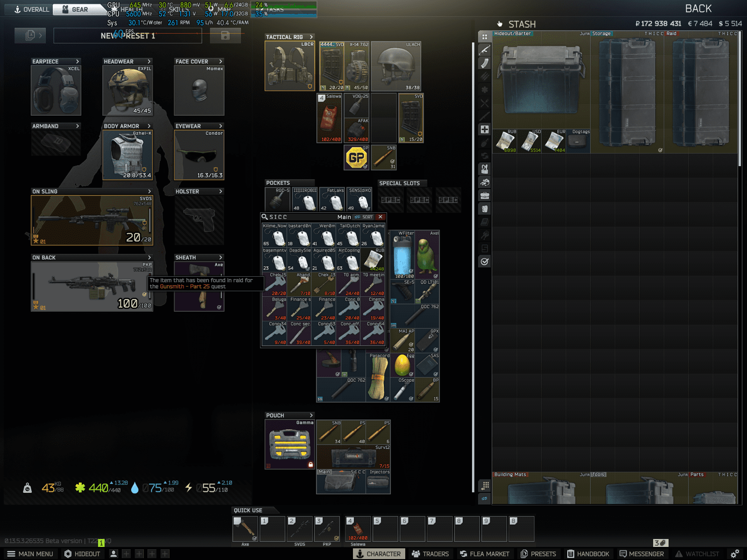Open settings gear icon in bottom bar
747x560 pixels.
[735, 554]
